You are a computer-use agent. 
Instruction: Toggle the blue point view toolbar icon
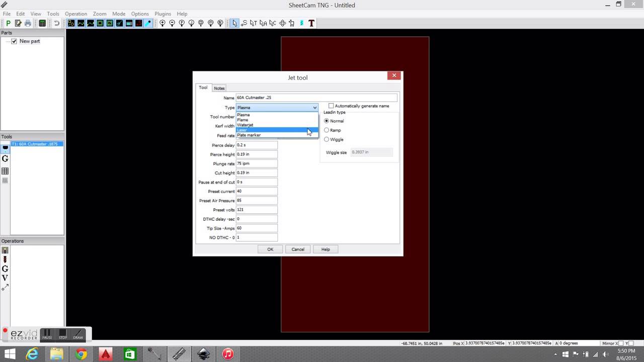tap(148, 23)
